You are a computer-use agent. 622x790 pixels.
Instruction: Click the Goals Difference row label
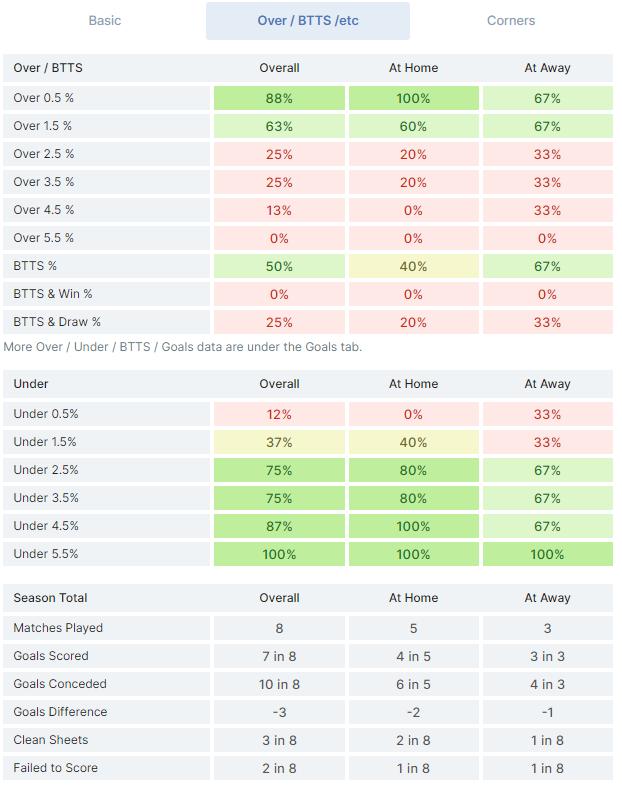[60, 713]
